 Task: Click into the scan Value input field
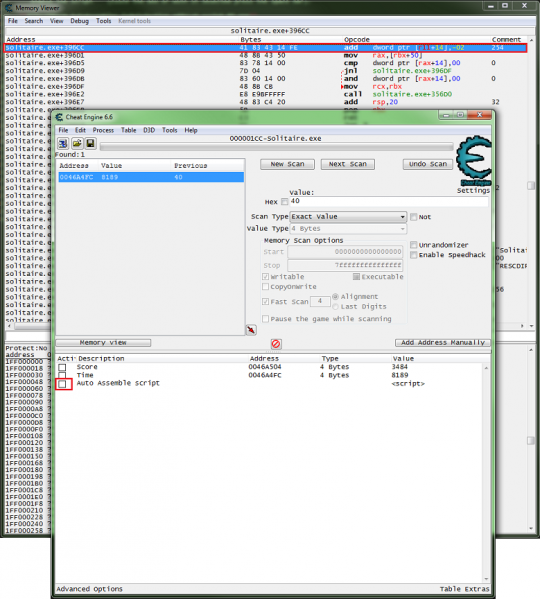389,201
